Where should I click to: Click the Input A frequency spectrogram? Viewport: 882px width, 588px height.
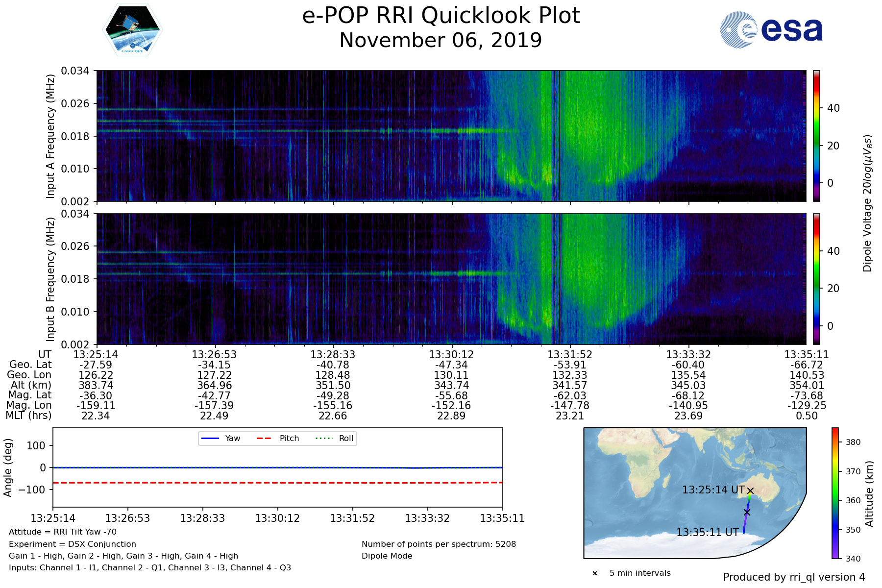click(451, 136)
